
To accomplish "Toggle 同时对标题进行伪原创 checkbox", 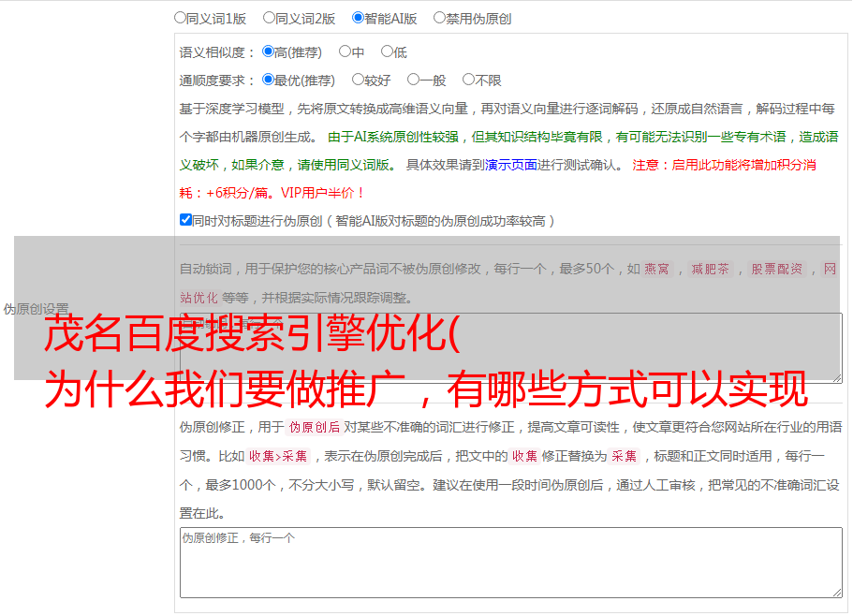I will (185, 220).
